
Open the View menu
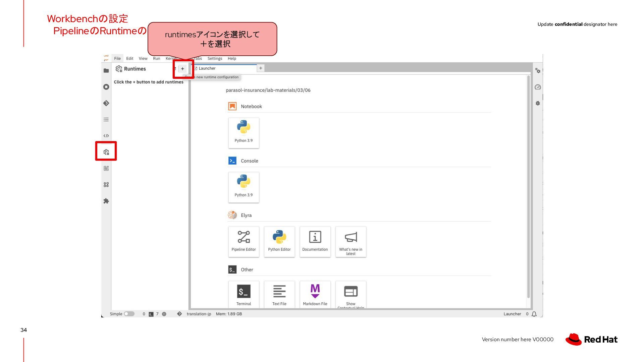click(143, 58)
